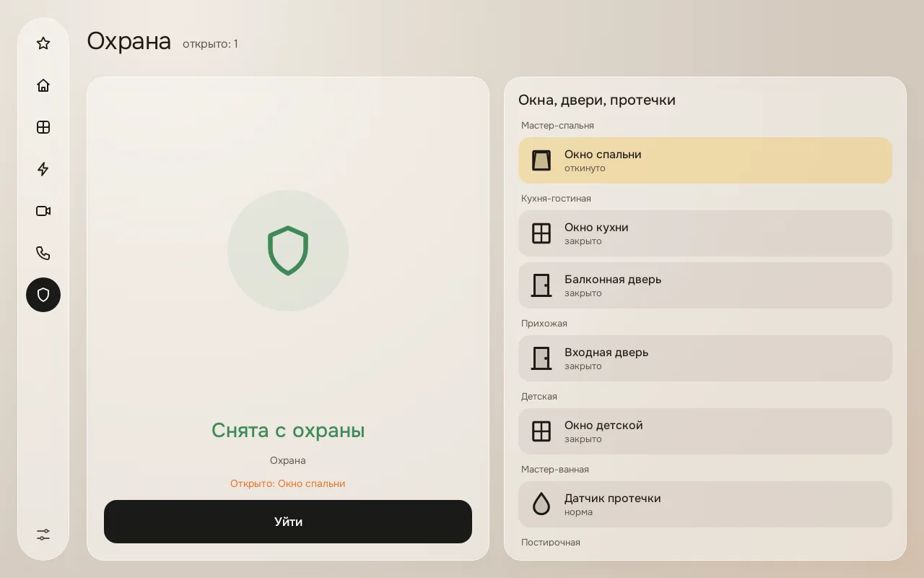The image size is (924, 578).
Task: Click the 'Балконная дверь' label
Action: [613, 280]
